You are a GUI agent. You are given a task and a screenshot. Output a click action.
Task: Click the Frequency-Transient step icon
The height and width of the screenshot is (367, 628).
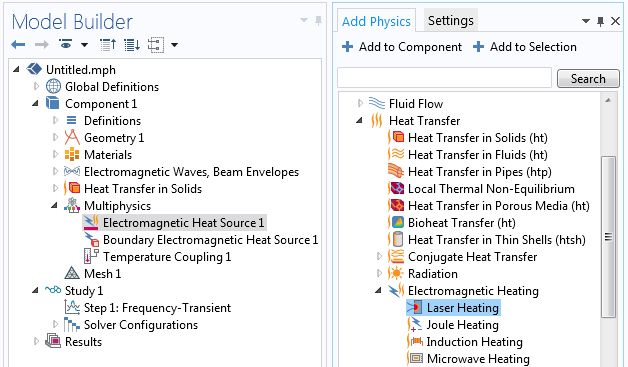72,307
